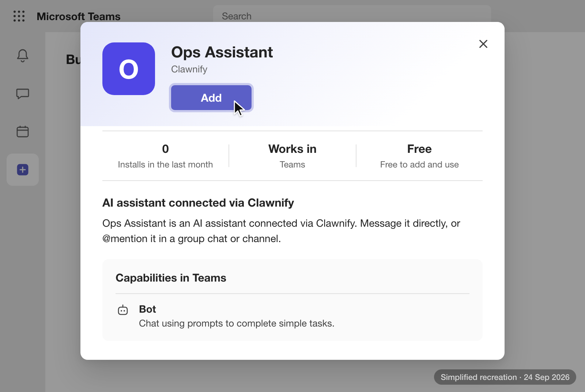Click 'Teams' under Works in
585x392 pixels.
292,165
